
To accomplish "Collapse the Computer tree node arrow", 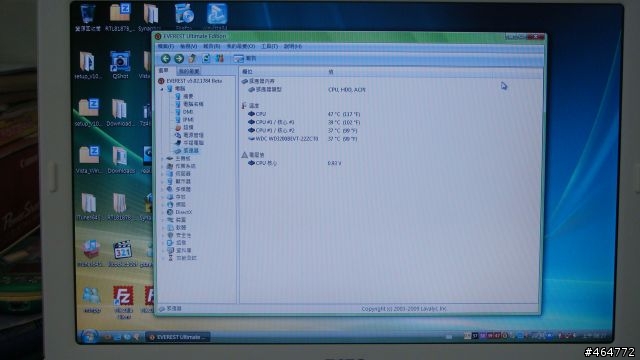I will pos(162,89).
